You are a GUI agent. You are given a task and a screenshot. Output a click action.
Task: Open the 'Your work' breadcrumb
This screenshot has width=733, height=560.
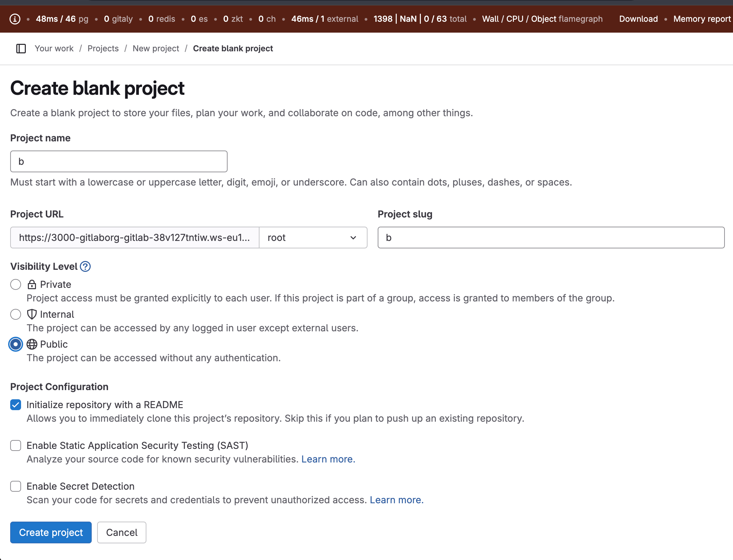pyautogui.click(x=54, y=49)
